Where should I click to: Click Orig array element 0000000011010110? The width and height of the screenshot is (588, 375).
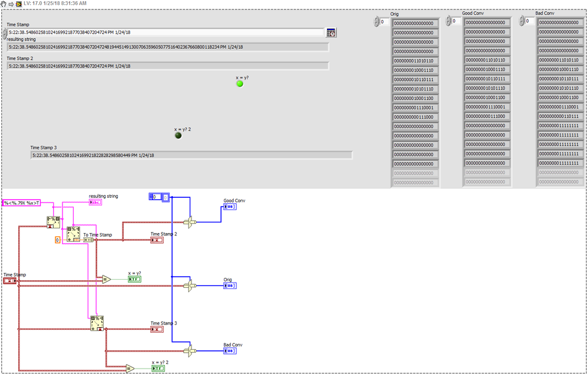click(415, 61)
